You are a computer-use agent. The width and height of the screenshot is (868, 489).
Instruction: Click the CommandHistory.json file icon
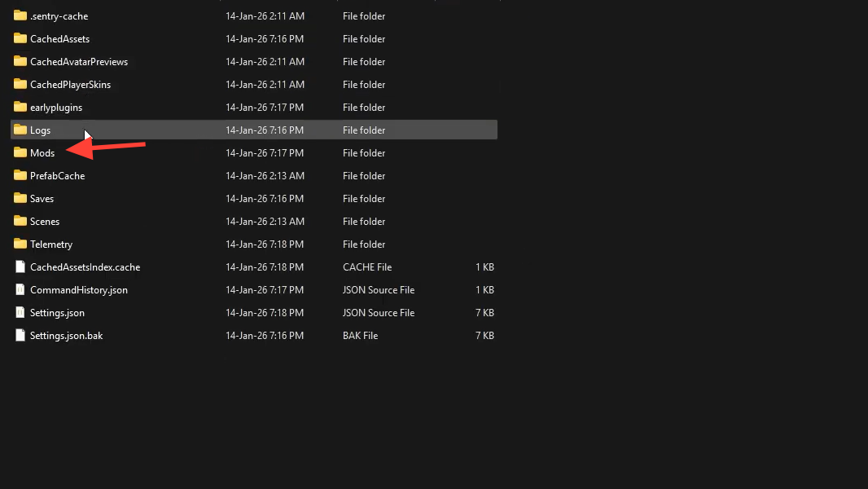click(20, 289)
